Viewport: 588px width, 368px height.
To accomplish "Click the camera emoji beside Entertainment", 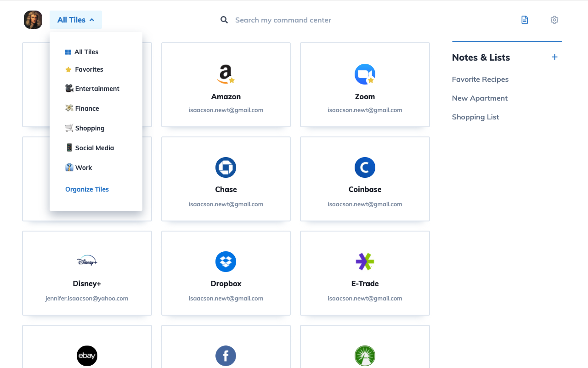I will (x=69, y=88).
